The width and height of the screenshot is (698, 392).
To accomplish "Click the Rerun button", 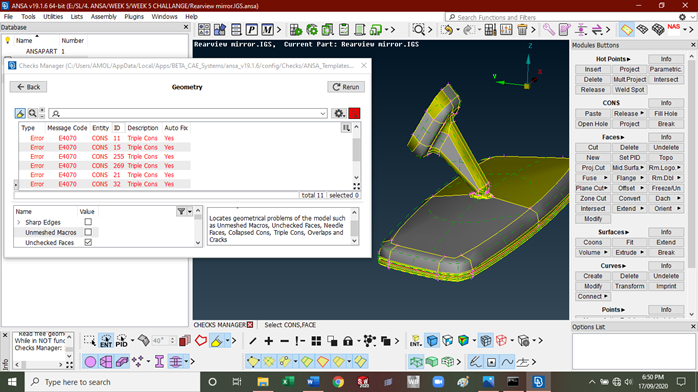I will 346,87.
